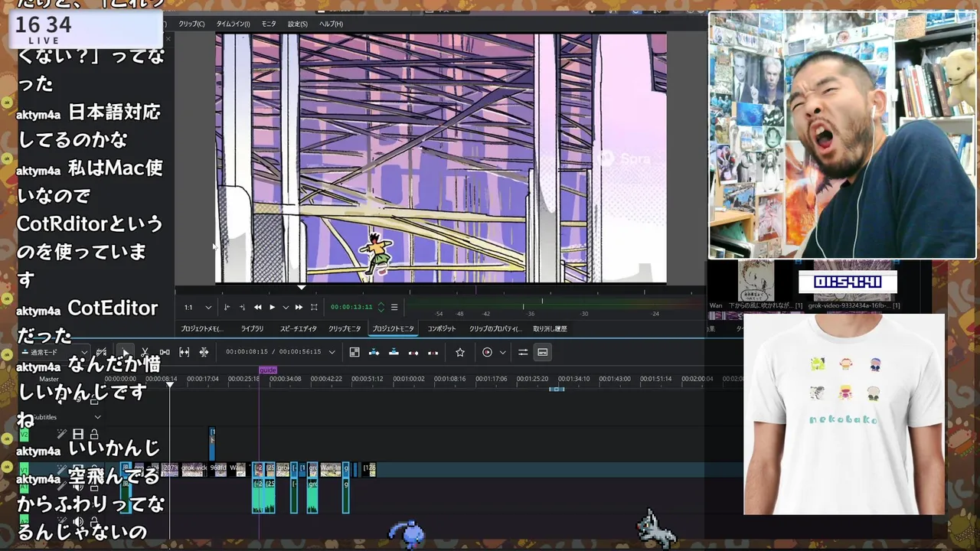
Task: Lock the A2 audio track
Action: click(x=93, y=523)
